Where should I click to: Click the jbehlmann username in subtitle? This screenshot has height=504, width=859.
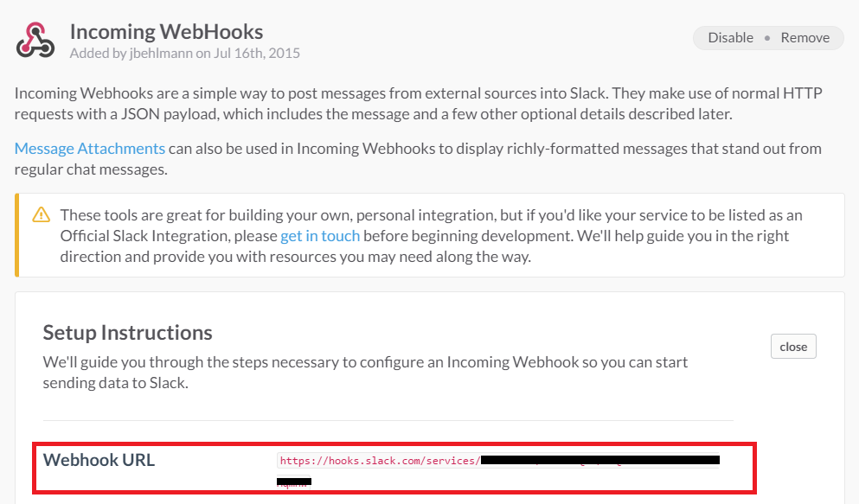pos(161,53)
